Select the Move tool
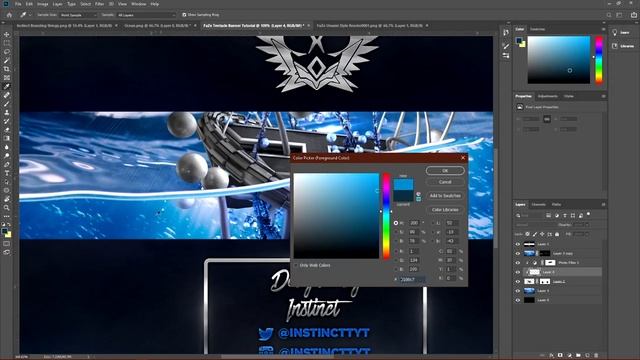The image size is (640, 360). coord(7,34)
